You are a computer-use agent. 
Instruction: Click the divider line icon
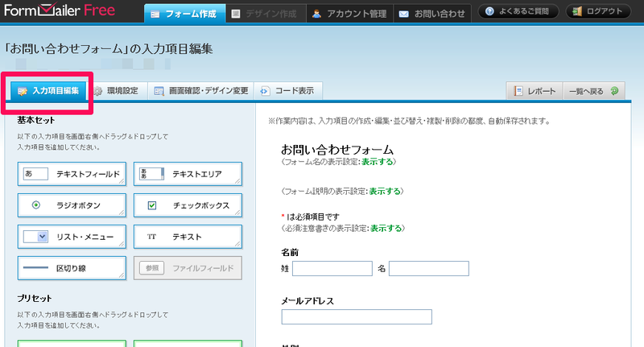(x=35, y=268)
